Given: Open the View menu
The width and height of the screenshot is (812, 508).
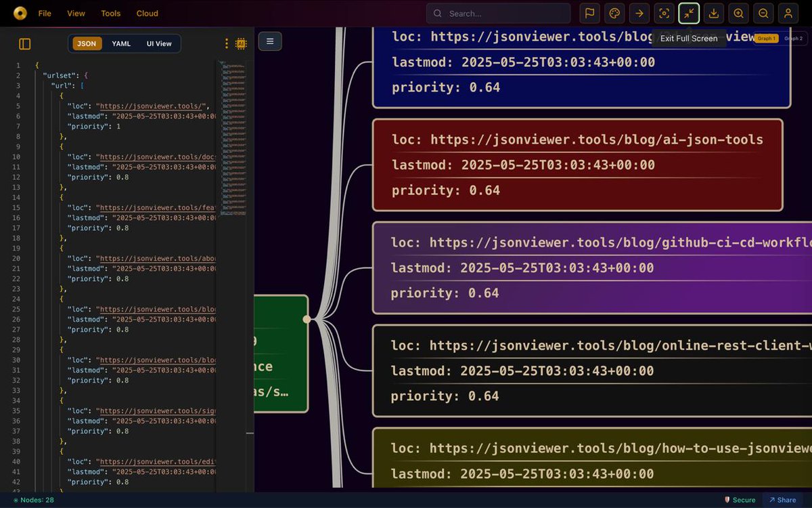Looking at the screenshot, I should click(76, 13).
